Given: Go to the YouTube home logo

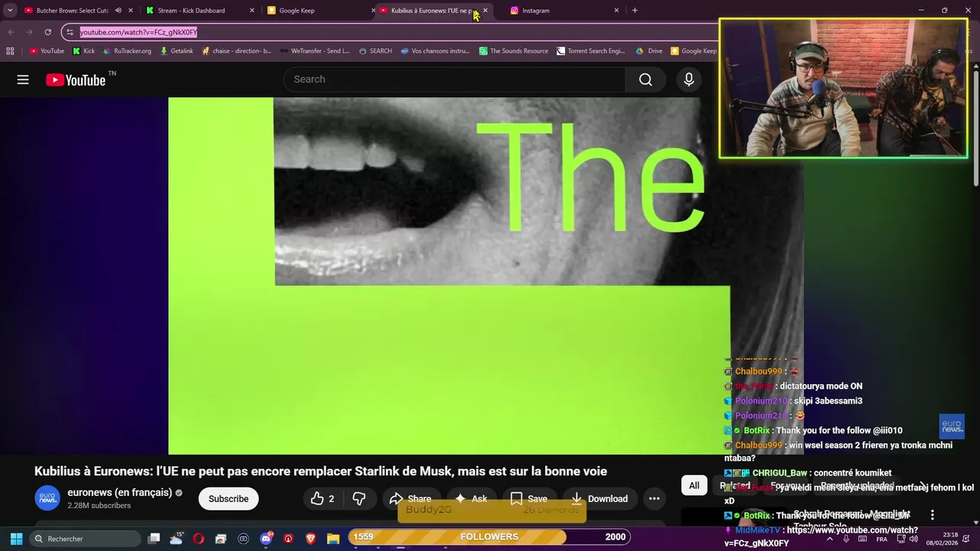Looking at the screenshot, I should tap(76, 80).
